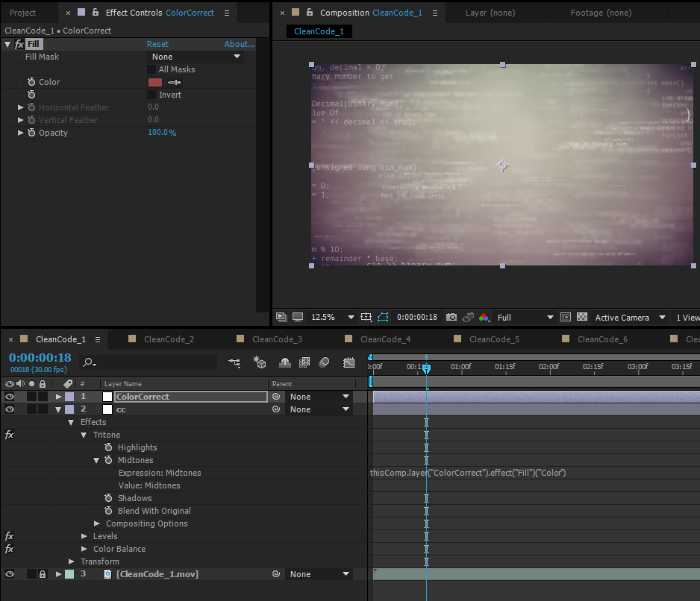700x601 pixels.
Task: Hide the ColorCorrect layer with the eye icon
Action: point(10,397)
